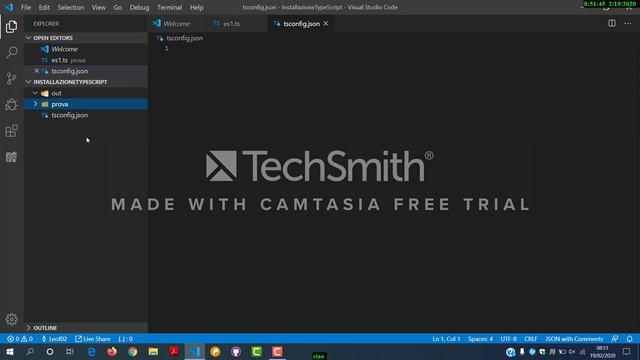This screenshot has height=360, width=640.
Task: Click the Live Share status bar item
Action: pos(93,339)
